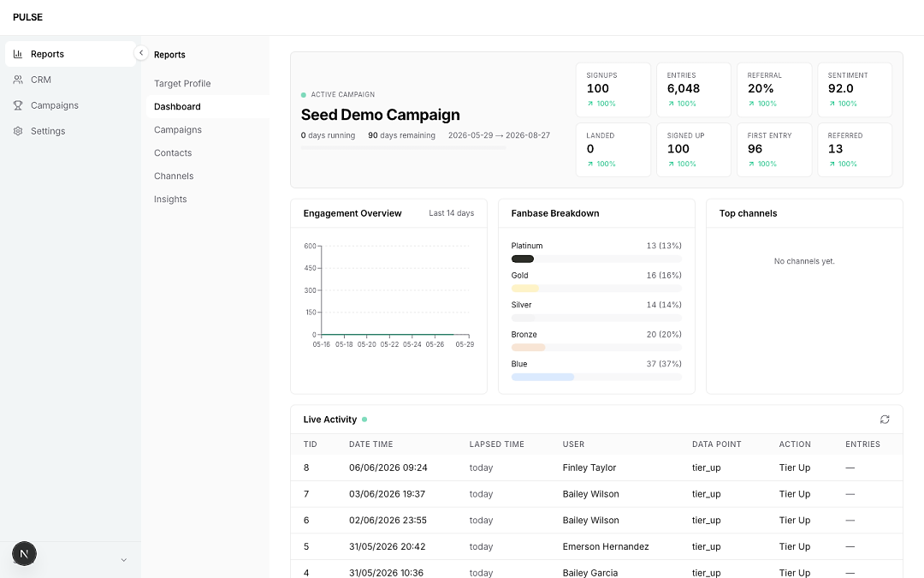Click the Reports bar-chart icon in sidebar
Screen dimensions: 924x578
click(18, 54)
